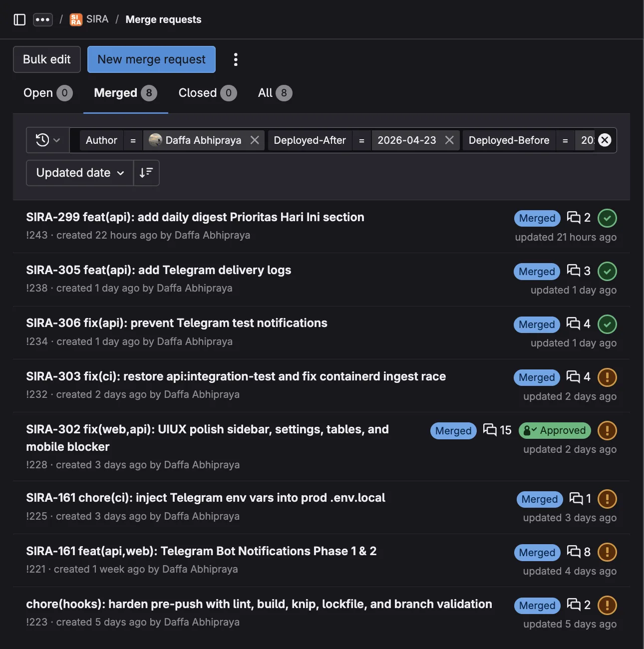
Task: Click Merged badge on SIRA-299 row
Action: click(x=537, y=218)
